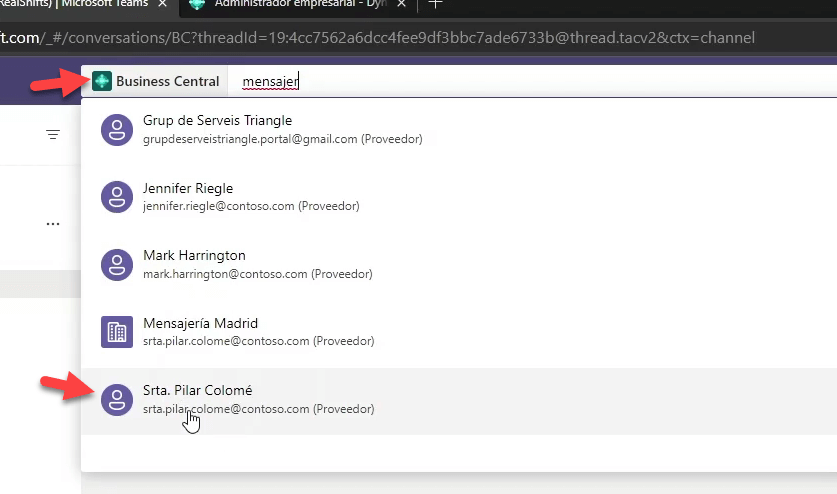Open the more options ellipsis menu

coord(53,224)
